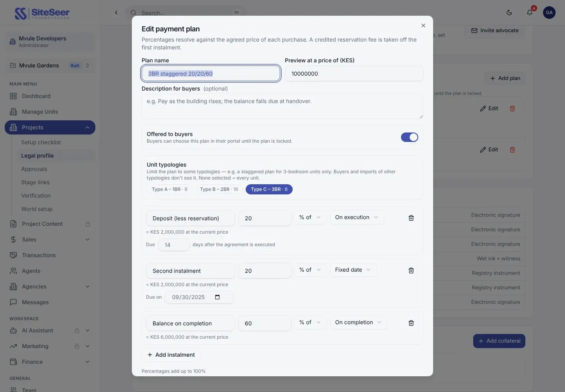
Task: Open the % of dropdown for the Deposit row
Action: (310, 217)
